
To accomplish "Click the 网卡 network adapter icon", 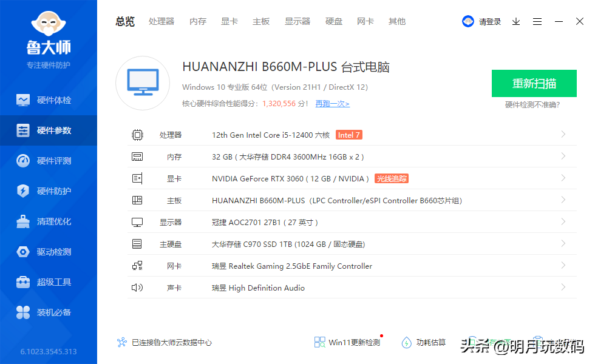I will (x=137, y=266).
